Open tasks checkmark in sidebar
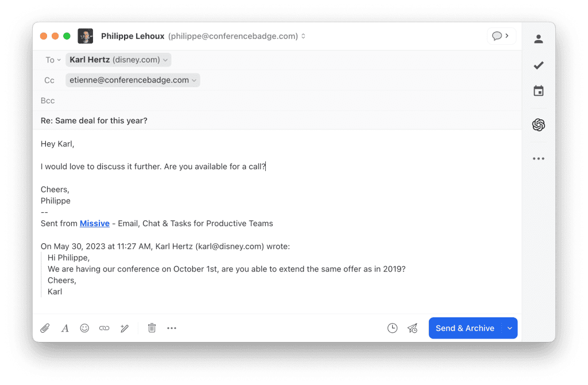This screenshot has width=588, height=385. [539, 65]
